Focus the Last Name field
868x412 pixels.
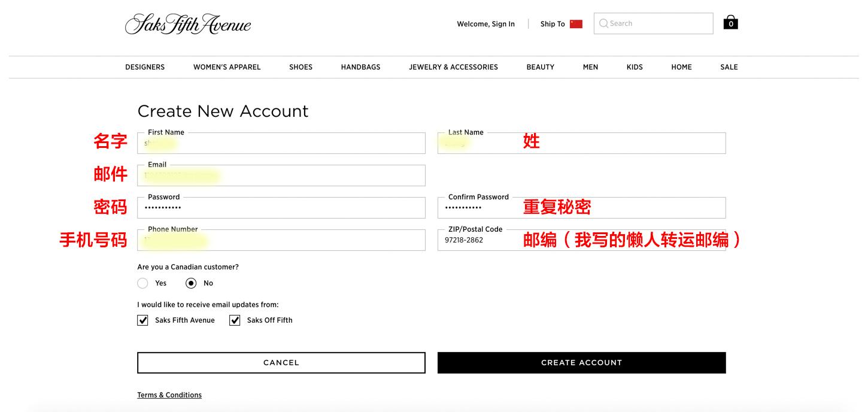pos(581,143)
